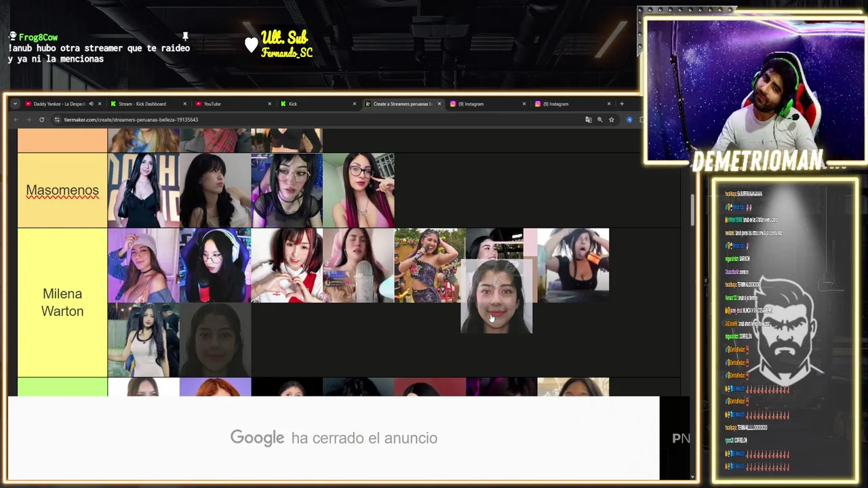Click the Milena Warton tier label

pyautogui.click(x=62, y=302)
